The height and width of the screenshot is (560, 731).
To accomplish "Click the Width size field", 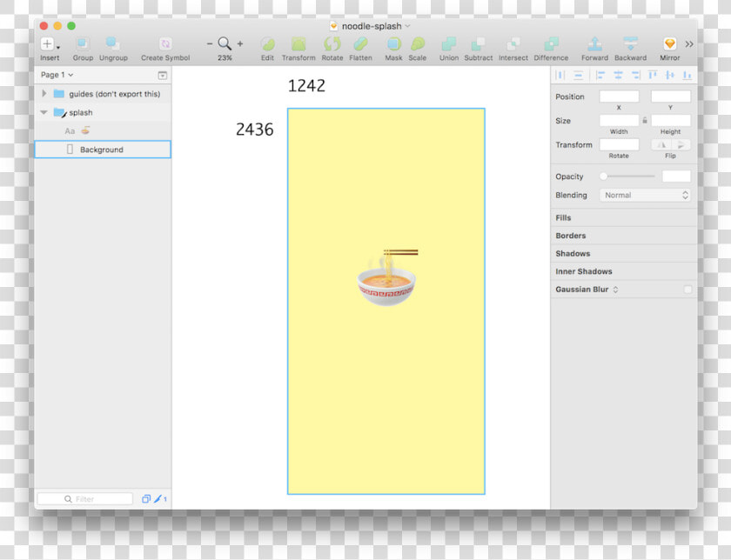I will [x=619, y=121].
